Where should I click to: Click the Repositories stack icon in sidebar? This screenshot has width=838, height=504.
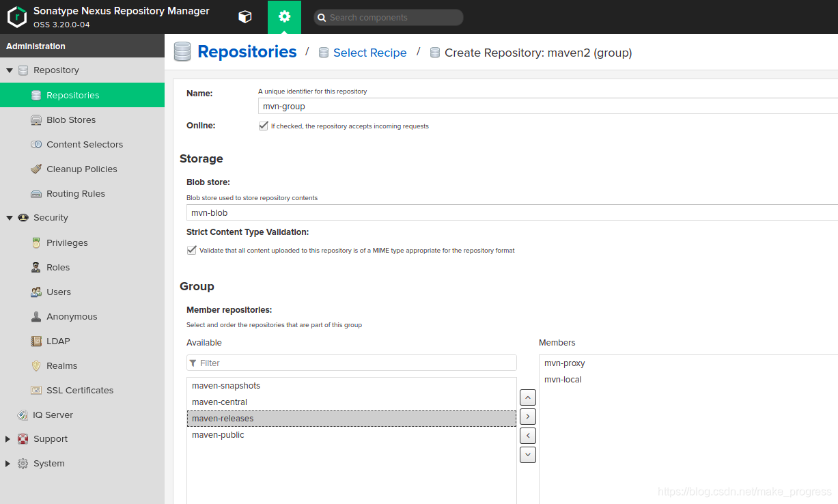(x=36, y=95)
